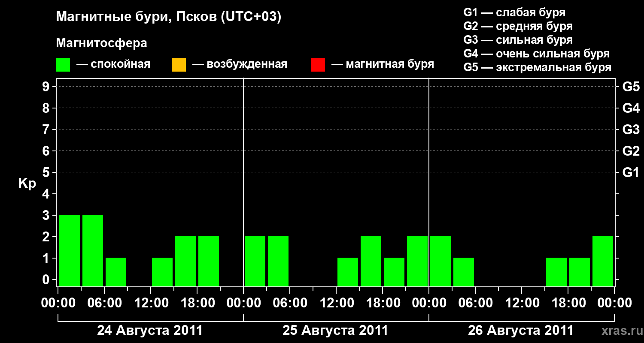The height and width of the screenshot is (343, 644).
Task: Click the orange 'возбужденная' legend swatch
Action: coord(179,65)
